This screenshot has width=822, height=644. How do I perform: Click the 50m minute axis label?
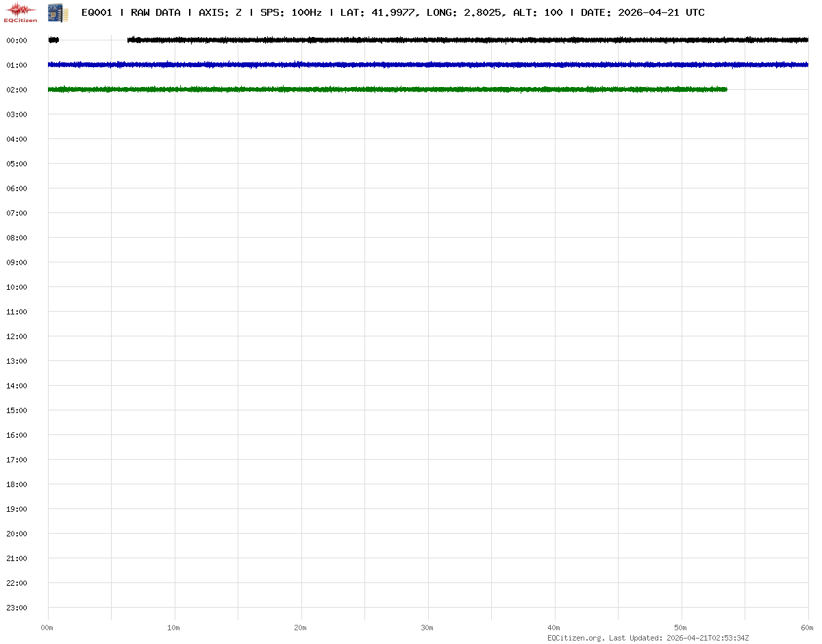tap(681, 628)
